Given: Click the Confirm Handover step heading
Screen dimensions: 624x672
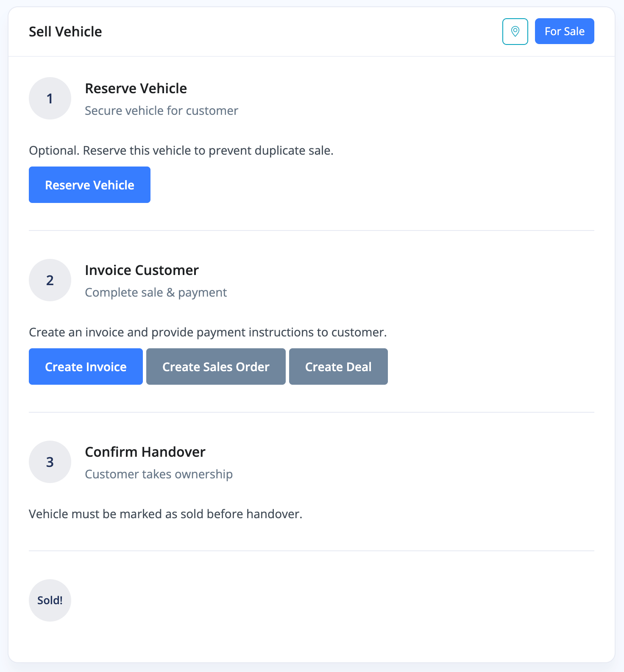Looking at the screenshot, I should (145, 452).
